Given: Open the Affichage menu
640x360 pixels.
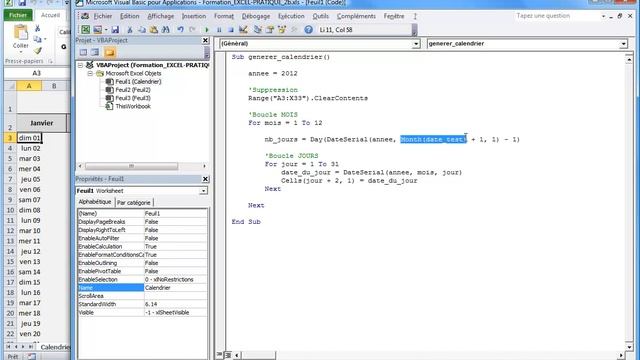Looking at the screenshot, I should coord(160,16).
